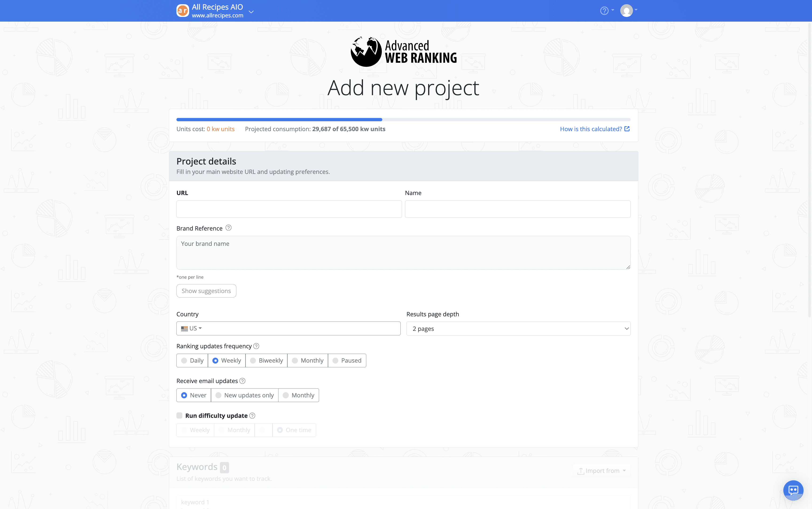Viewport: 812px width, 509px height.
Task: Show Ranking updates frequency help icon
Action: 256,346
